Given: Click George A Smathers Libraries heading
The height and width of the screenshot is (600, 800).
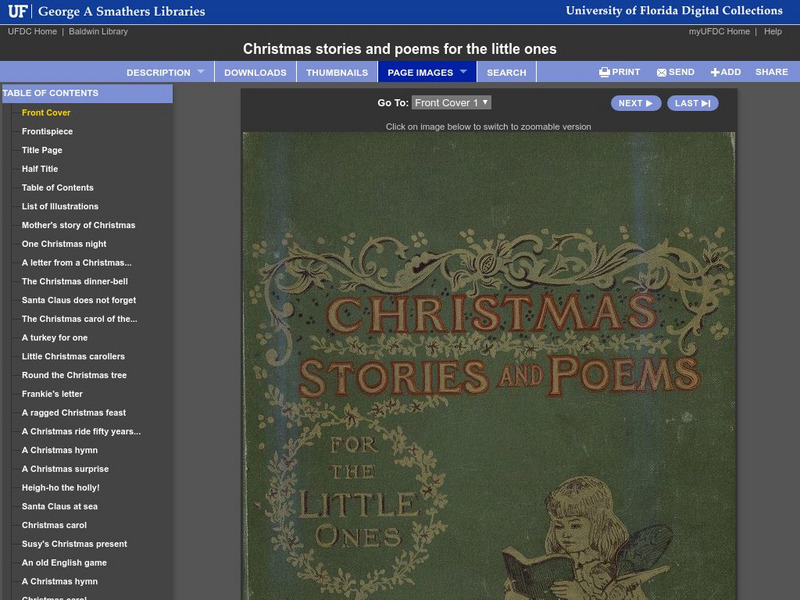Looking at the screenshot, I should pos(121,11).
